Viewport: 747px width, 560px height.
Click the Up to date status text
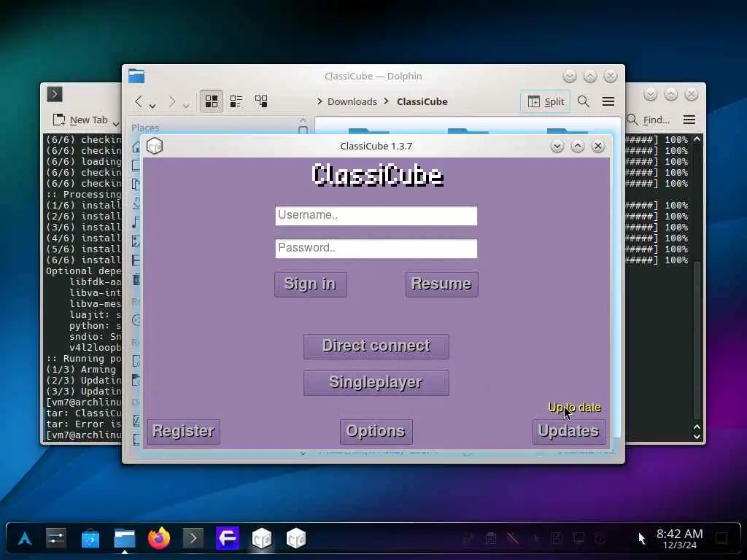point(574,408)
